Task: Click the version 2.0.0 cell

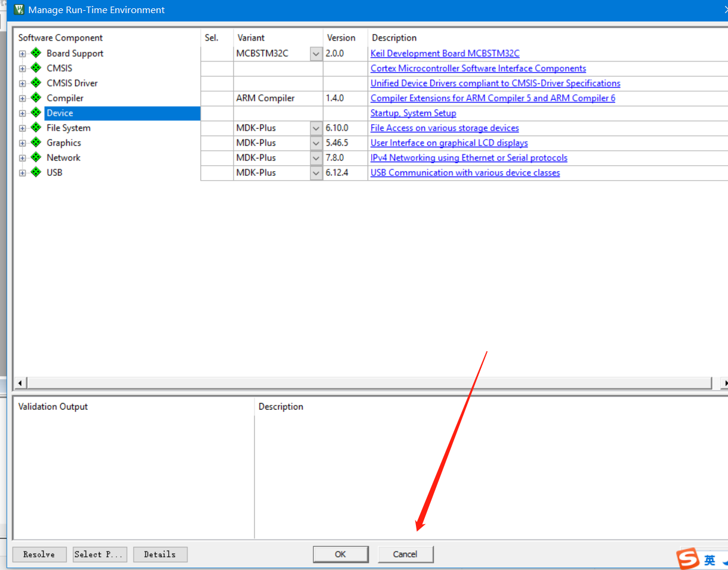Action: click(346, 53)
